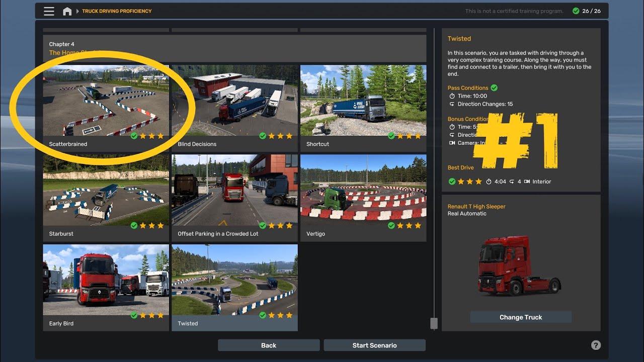Click the scenario list scrollbar handle

(x=434, y=323)
